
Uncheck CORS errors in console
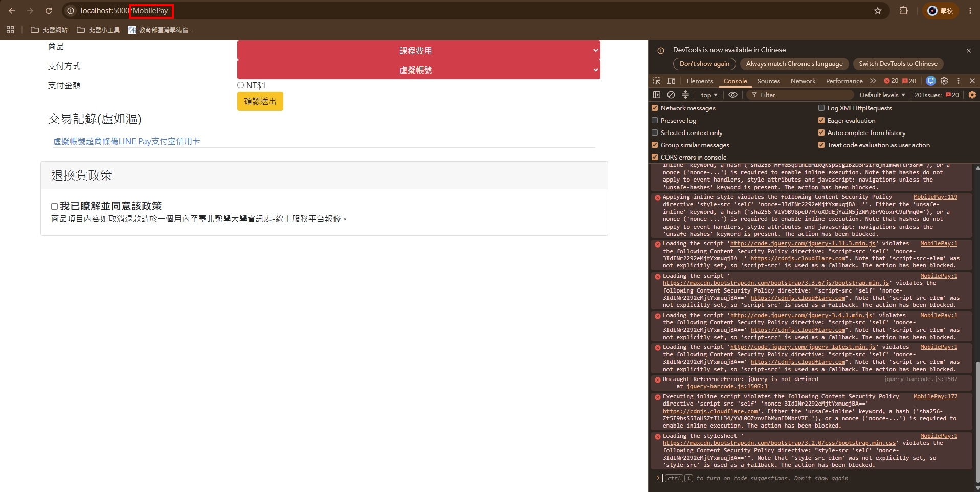tap(655, 157)
